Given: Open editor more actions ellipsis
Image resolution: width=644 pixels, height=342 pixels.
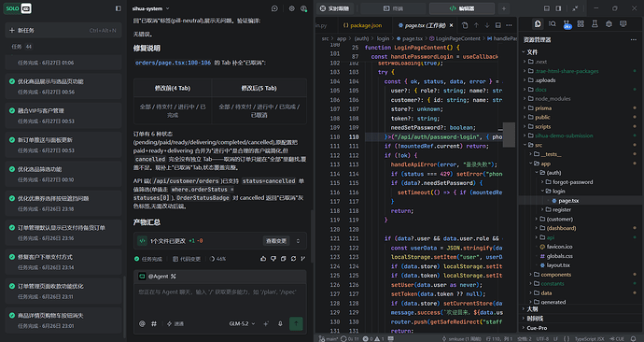Looking at the screenshot, I should 509,25.
